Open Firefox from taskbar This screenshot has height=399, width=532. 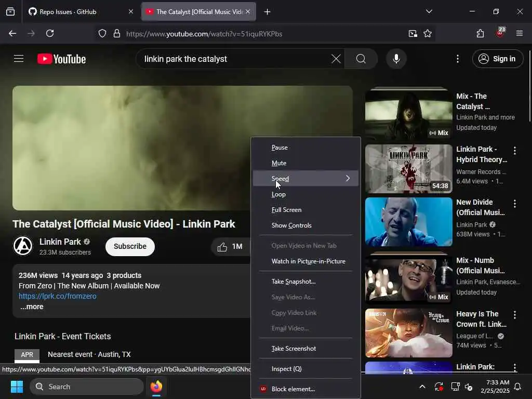pos(156,387)
